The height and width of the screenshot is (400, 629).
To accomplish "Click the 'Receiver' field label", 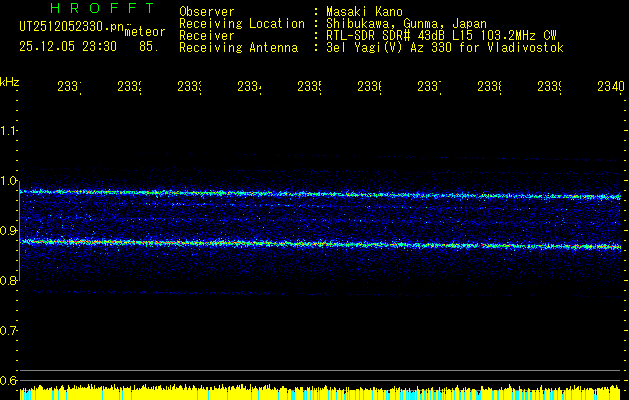I will point(207,36).
